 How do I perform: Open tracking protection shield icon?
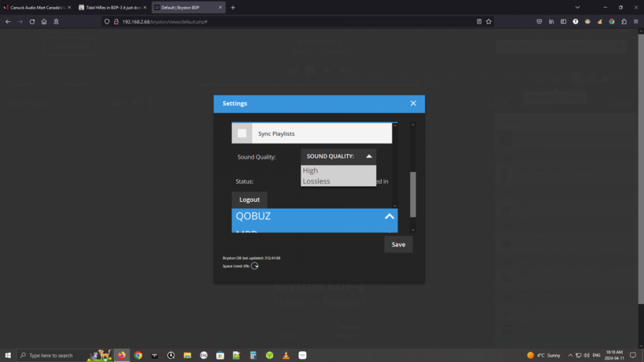point(107,22)
